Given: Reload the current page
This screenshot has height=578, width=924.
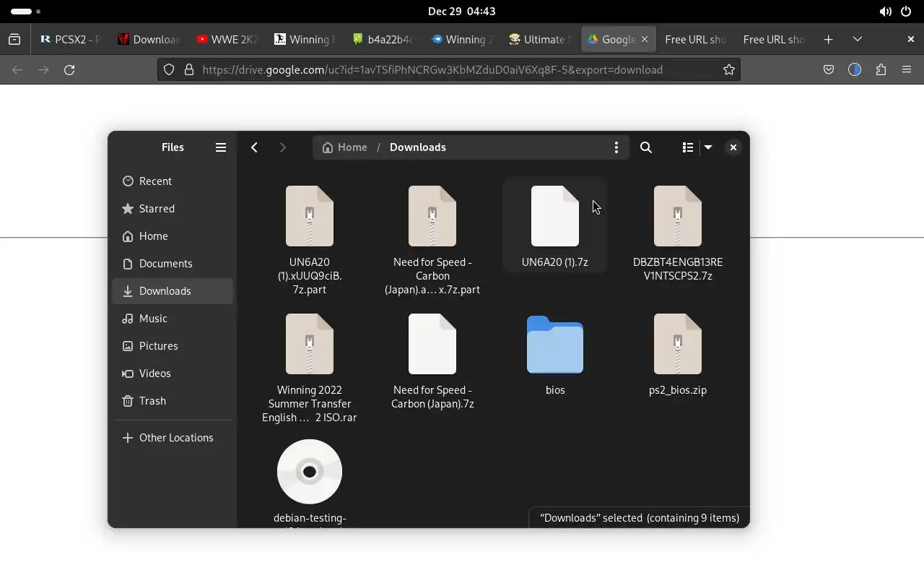Looking at the screenshot, I should pyautogui.click(x=69, y=70).
